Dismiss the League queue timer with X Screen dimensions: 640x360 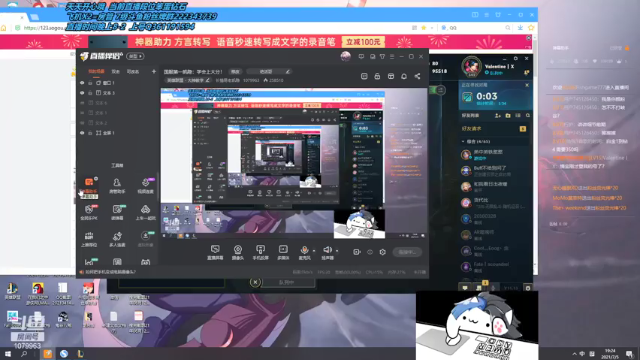tap(527, 85)
